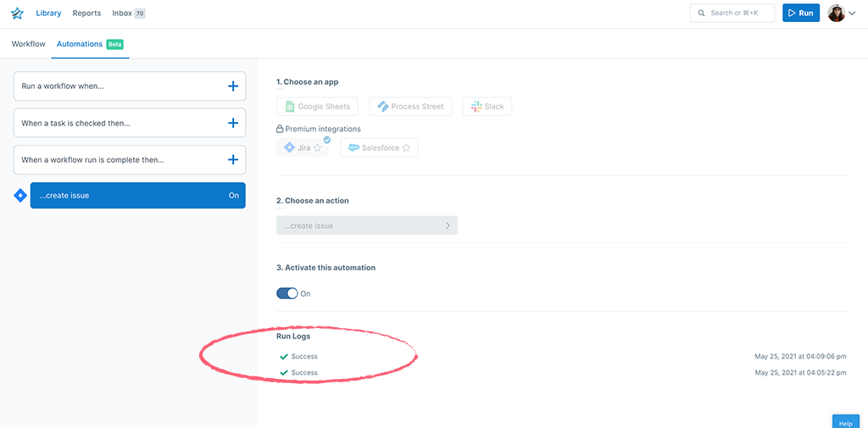Click the Jira checkmark verified badge

click(x=327, y=140)
